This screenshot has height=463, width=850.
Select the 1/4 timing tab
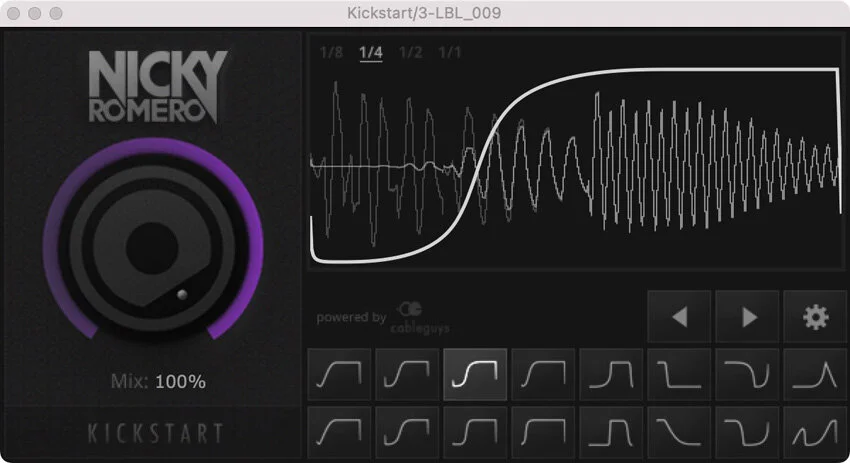[x=371, y=53]
